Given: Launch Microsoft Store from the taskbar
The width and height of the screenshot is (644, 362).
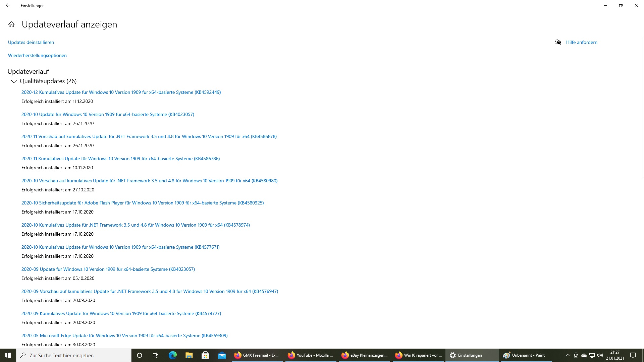Looking at the screenshot, I should pos(205,355).
